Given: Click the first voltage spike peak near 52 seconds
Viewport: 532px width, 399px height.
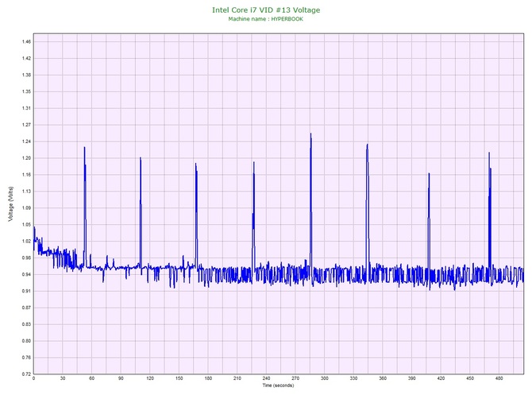Looking at the screenshot, I should 84,147.
